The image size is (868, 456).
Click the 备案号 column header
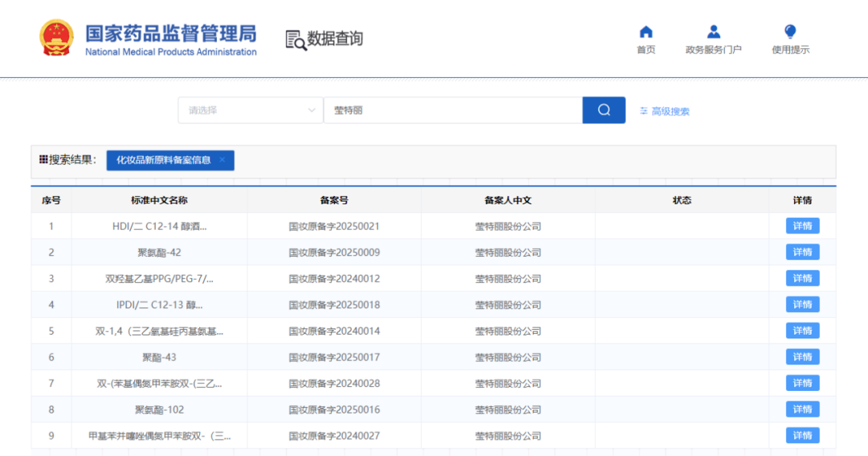pyautogui.click(x=334, y=200)
